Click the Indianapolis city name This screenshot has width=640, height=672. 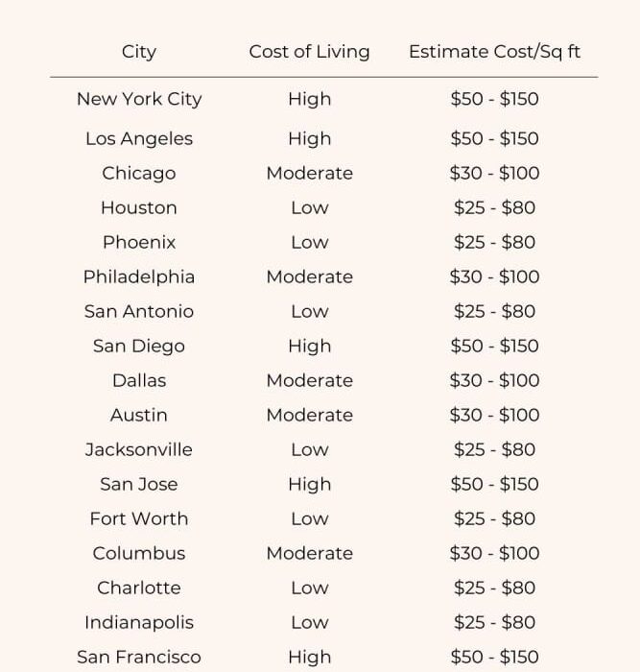139,622
